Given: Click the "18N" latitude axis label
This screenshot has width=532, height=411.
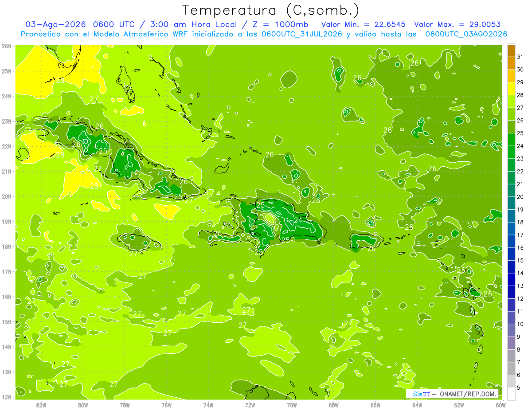Looking at the screenshot, I should pos(7,247).
